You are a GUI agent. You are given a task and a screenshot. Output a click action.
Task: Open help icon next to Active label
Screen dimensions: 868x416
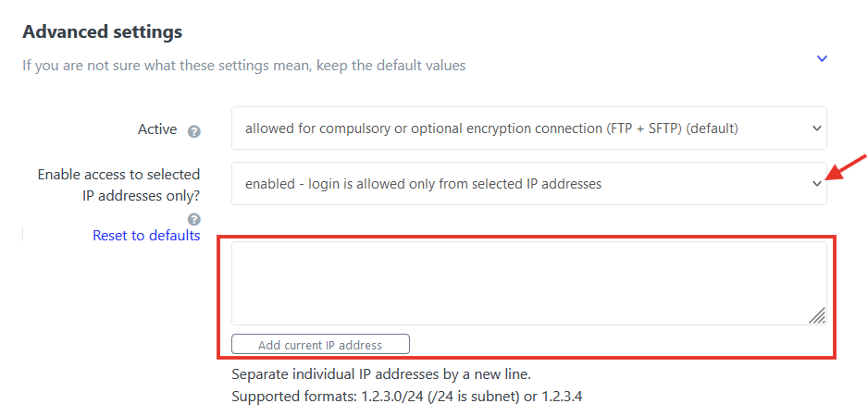[x=193, y=131]
